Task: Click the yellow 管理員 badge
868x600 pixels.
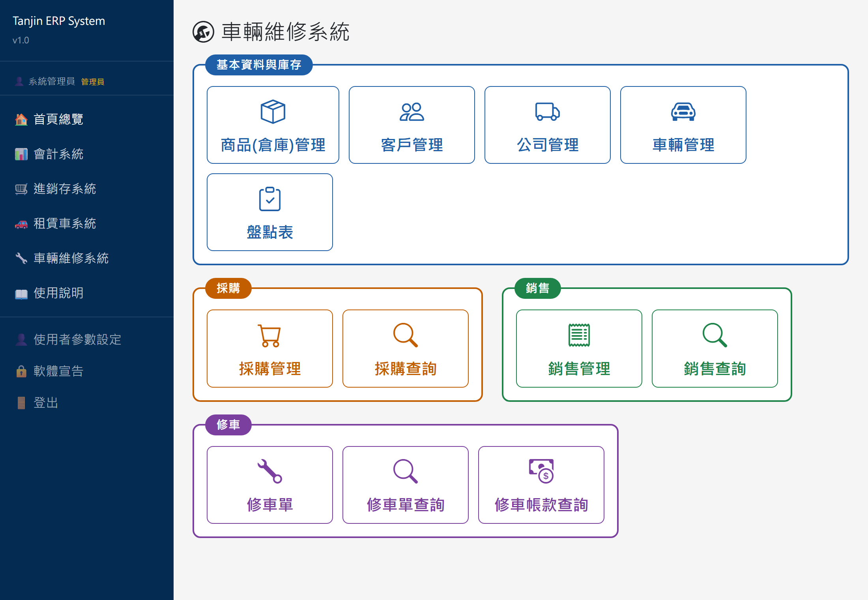Action: [x=93, y=82]
